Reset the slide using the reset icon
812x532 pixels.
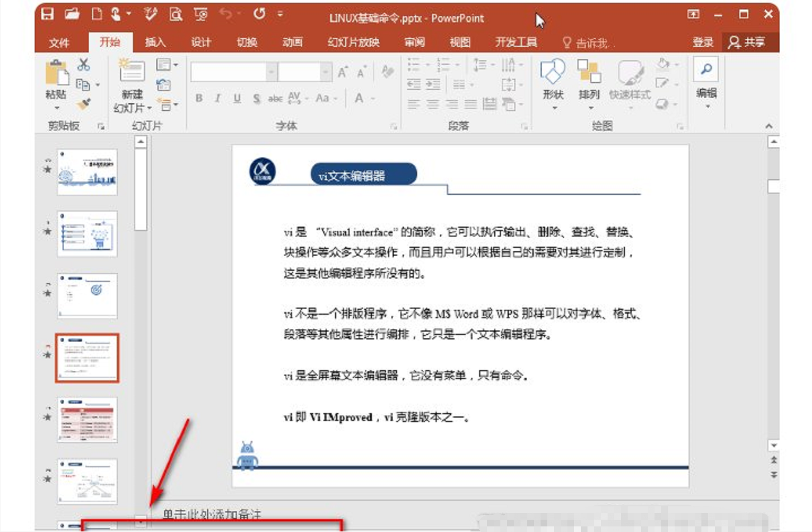click(164, 85)
